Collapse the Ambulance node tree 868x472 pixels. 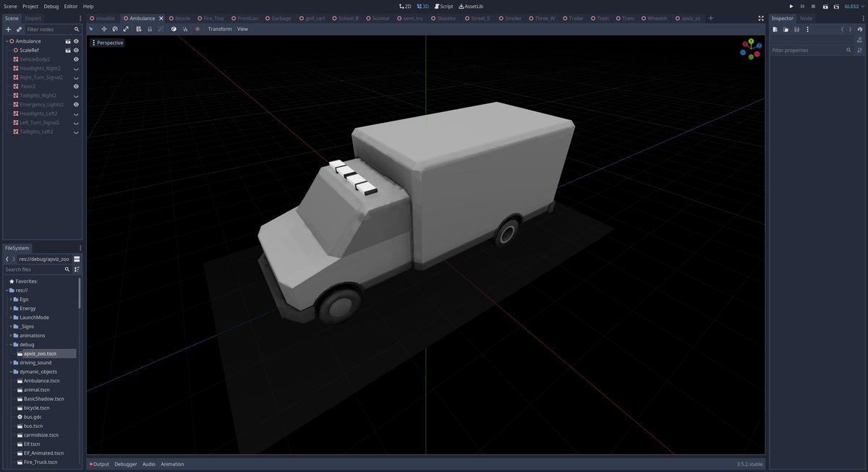coord(7,41)
